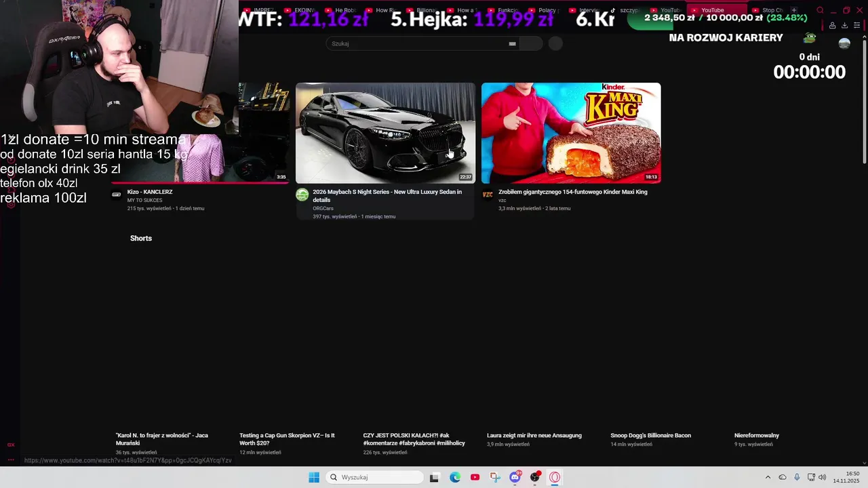Switch to the 'Billiona' browser tab

[x=422, y=10]
